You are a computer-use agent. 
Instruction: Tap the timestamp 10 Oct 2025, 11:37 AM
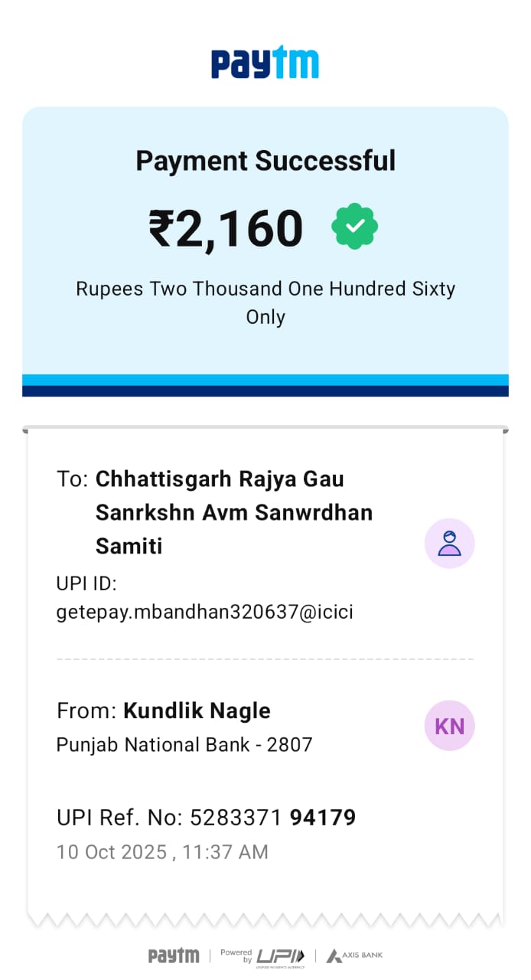162,852
